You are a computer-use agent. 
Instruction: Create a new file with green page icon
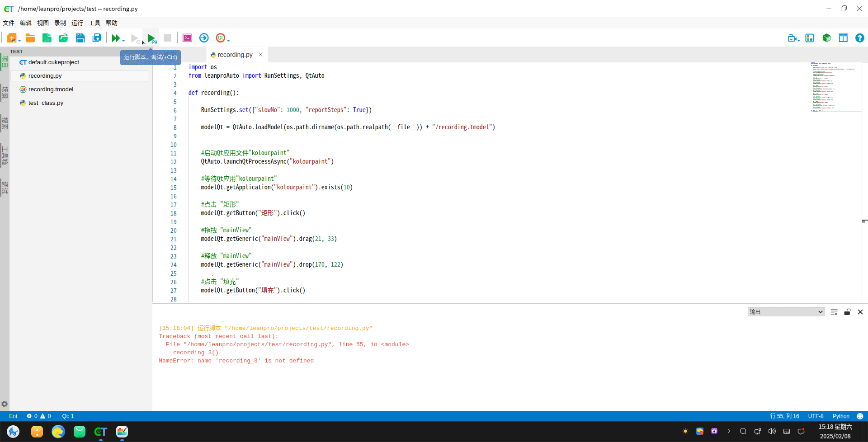click(x=47, y=38)
